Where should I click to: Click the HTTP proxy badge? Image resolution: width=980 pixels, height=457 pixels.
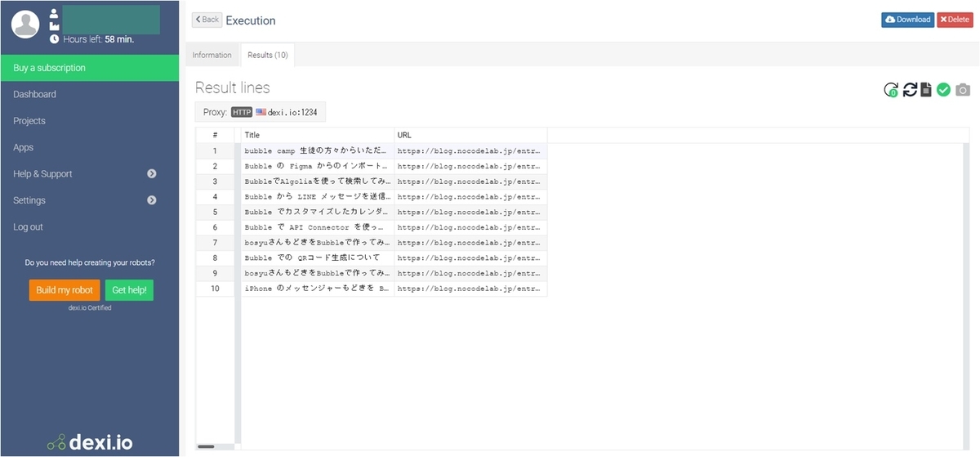pos(242,112)
